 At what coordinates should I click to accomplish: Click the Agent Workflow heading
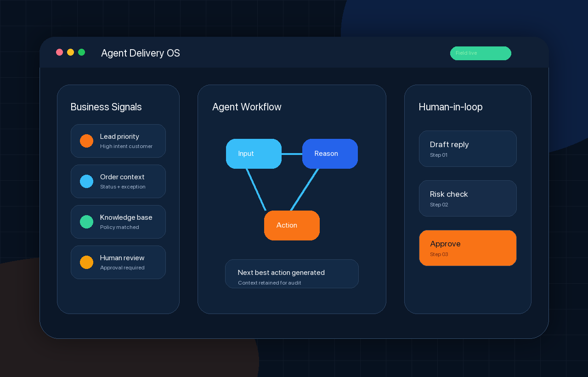pos(247,107)
